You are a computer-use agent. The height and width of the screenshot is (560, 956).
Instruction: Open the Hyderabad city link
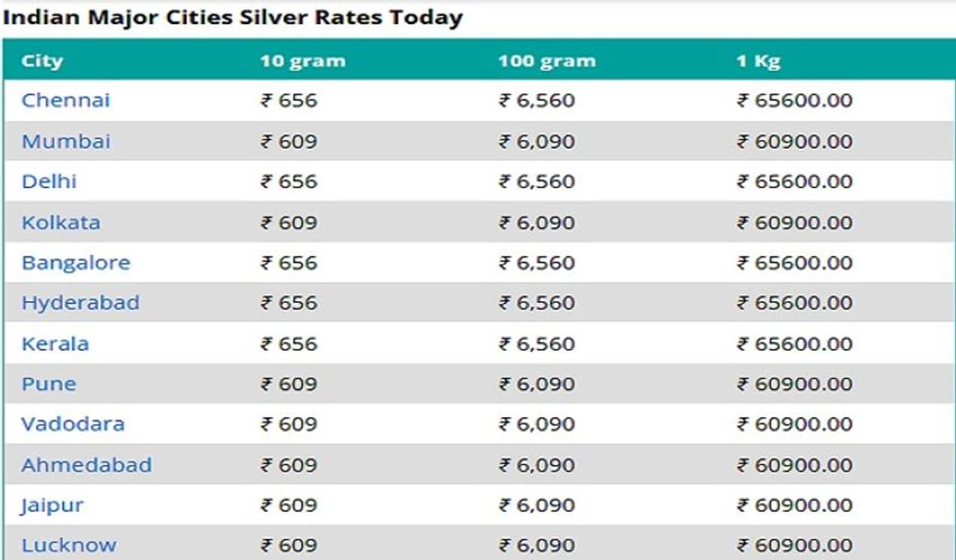pos(80,303)
